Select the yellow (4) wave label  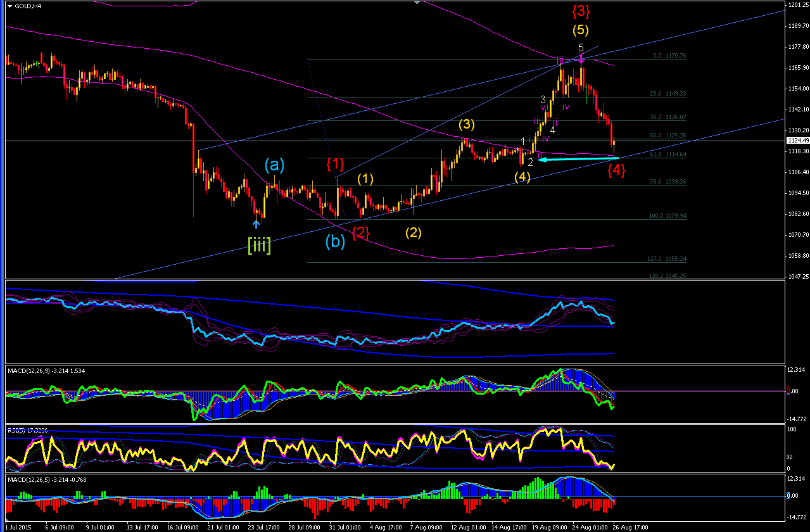coord(522,177)
